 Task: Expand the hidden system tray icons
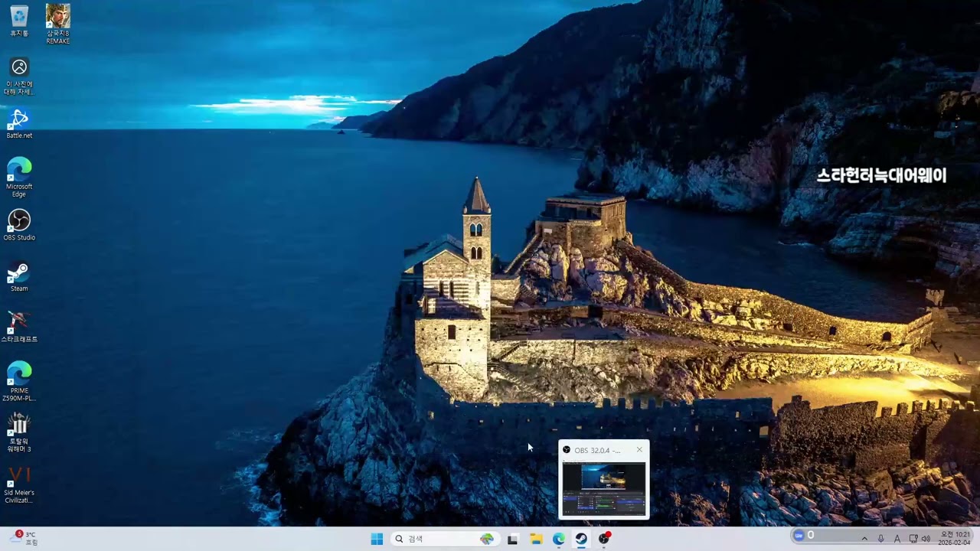pyautogui.click(x=864, y=539)
